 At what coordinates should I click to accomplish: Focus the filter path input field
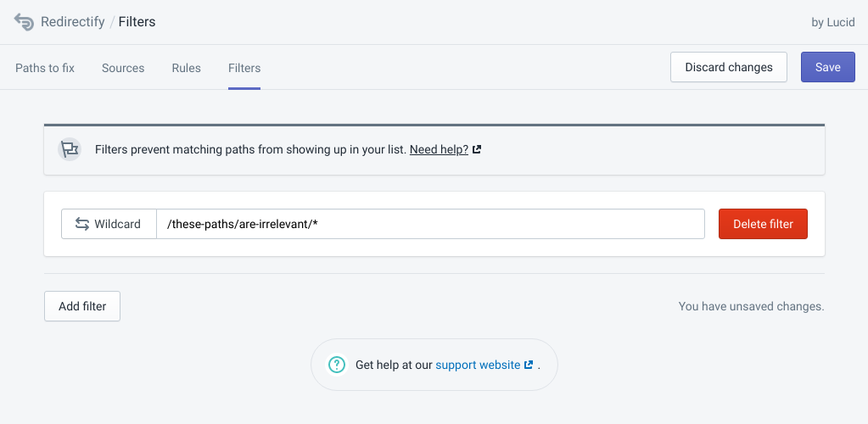(x=430, y=224)
